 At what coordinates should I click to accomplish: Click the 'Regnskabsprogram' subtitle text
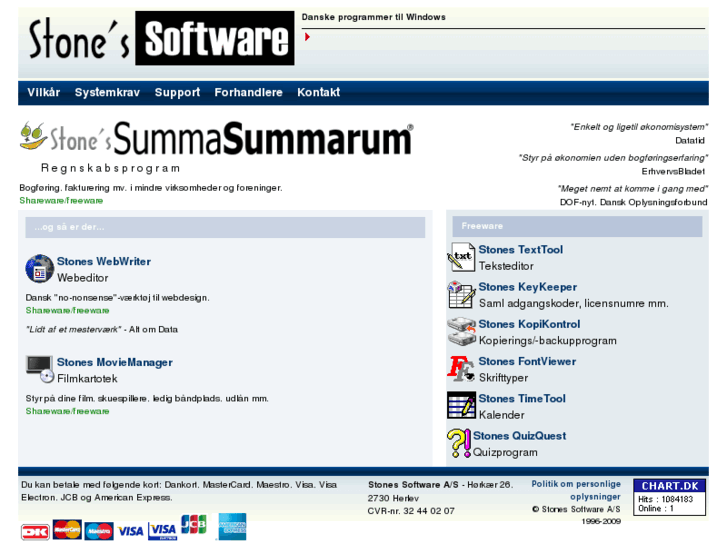coord(110,168)
